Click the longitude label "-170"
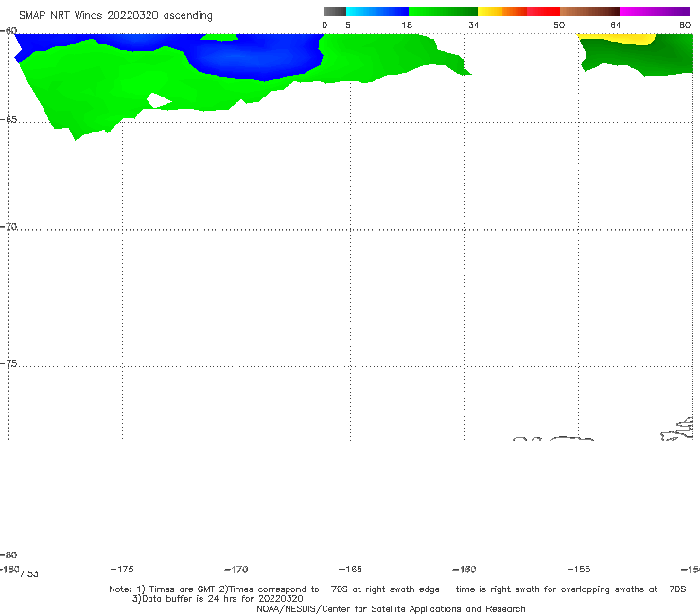This screenshot has height=615, width=700. pyautogui.click(x=236, y=569)
